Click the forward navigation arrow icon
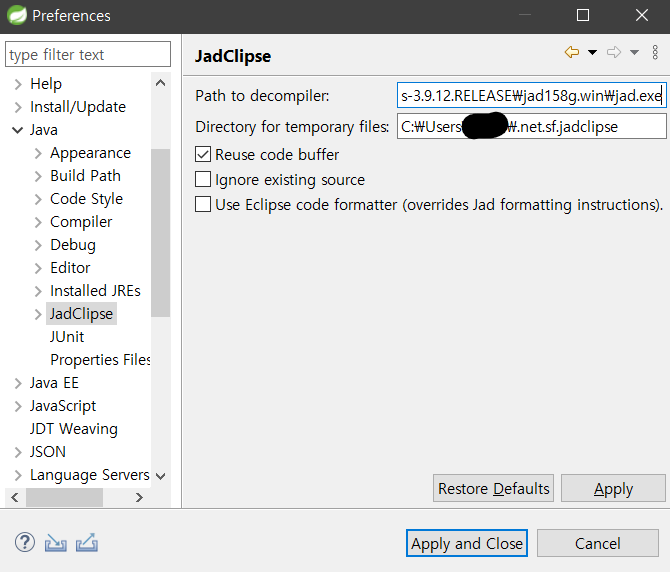This screenshot has height=572, width=670. 614,53
